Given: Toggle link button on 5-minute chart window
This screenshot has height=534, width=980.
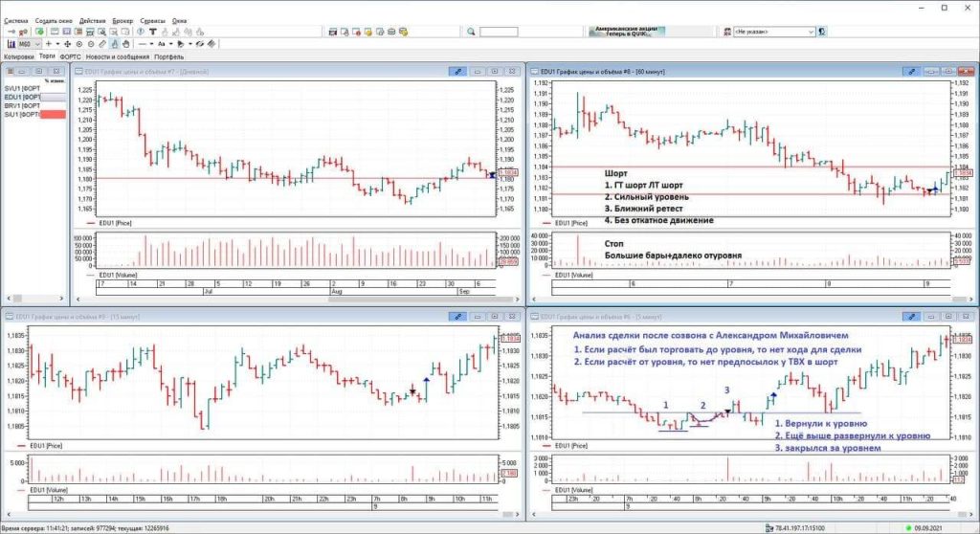Looking at the screenshot, I should [912, 317].
